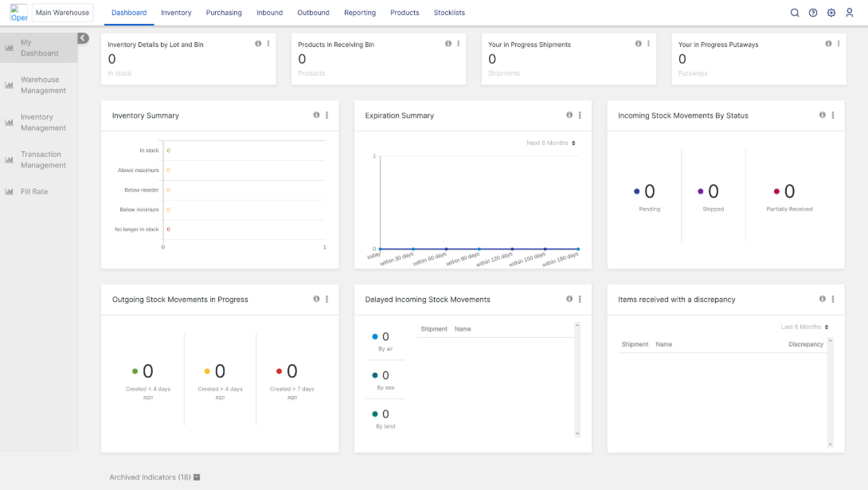Click info icon on Items received with a discrepancy
Screen dimensions: 868x490
(822, 299)
